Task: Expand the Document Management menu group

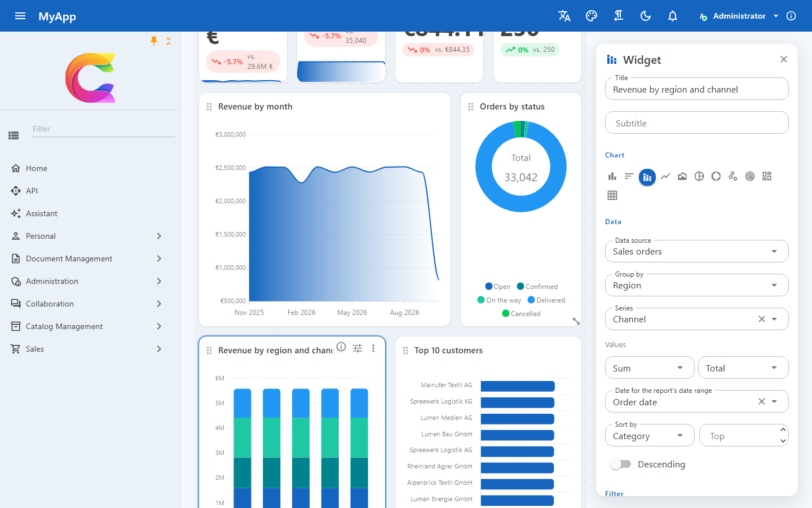Action: pyautogui.click(x=90, y=259)
